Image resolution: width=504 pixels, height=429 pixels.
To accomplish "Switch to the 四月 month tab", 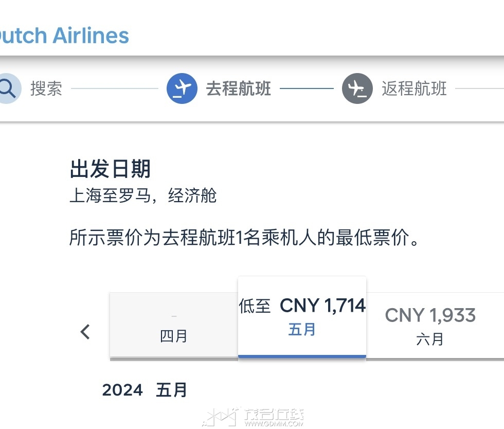I will pyautogui.click(x=174, y=325).
